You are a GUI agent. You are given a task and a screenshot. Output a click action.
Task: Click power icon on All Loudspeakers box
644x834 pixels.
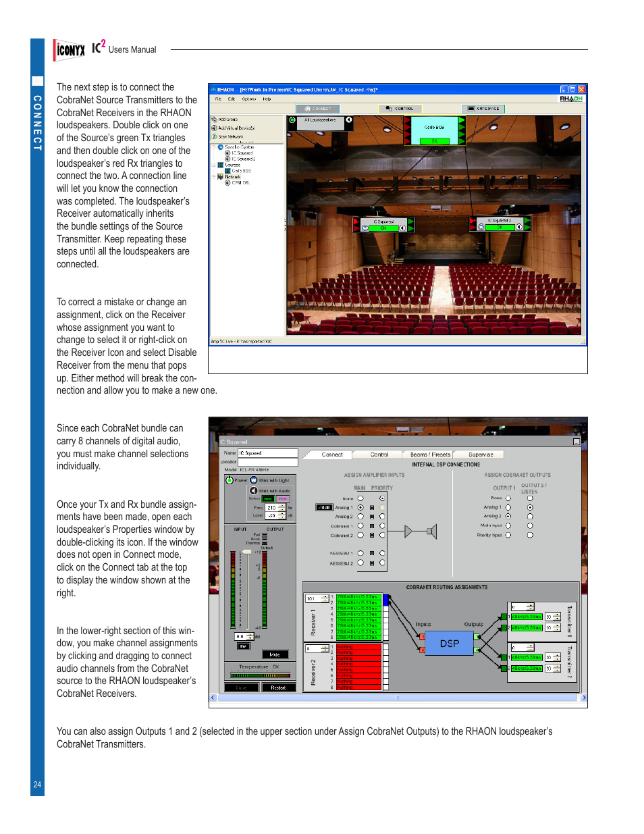292,120
